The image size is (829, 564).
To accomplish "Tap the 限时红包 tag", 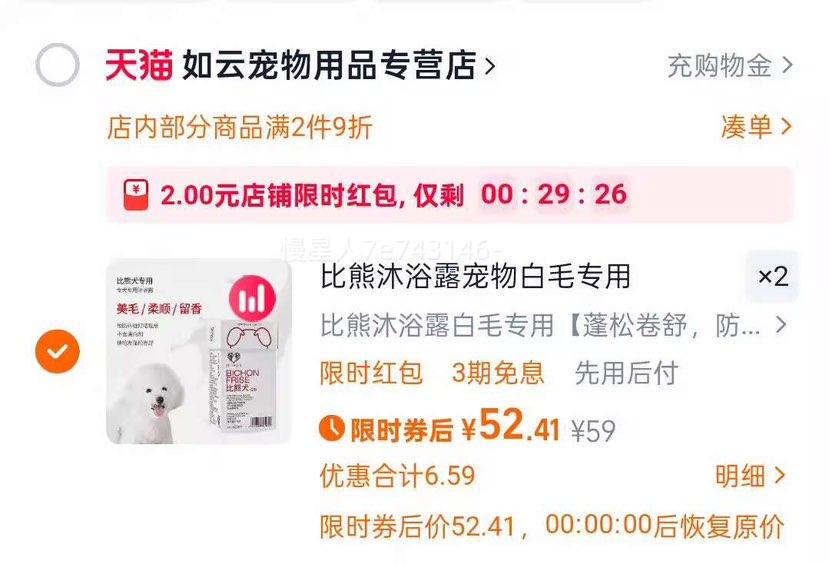I will [x=371, y=373].
